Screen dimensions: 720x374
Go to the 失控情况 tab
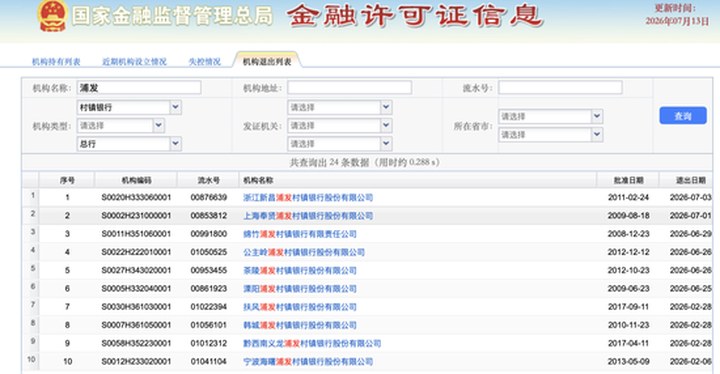[205, 62]
